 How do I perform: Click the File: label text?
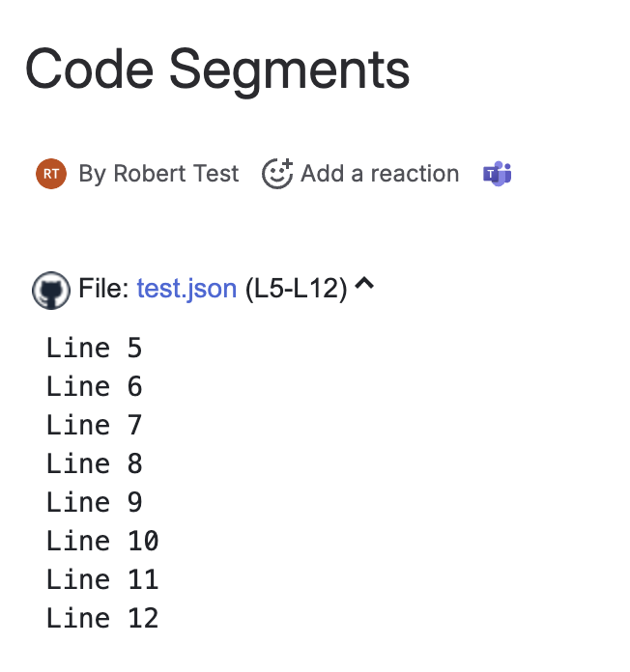coord(104,289)
